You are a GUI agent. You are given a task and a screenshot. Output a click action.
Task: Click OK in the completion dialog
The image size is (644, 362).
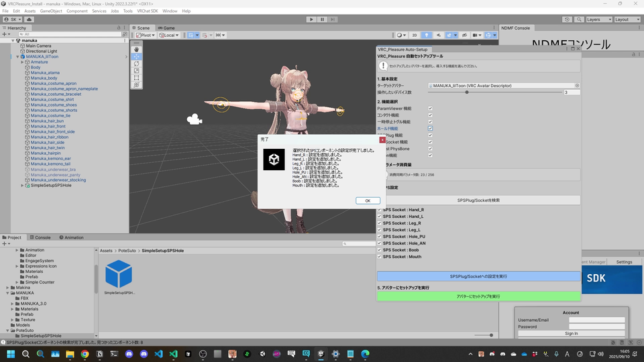pos(368,200)
